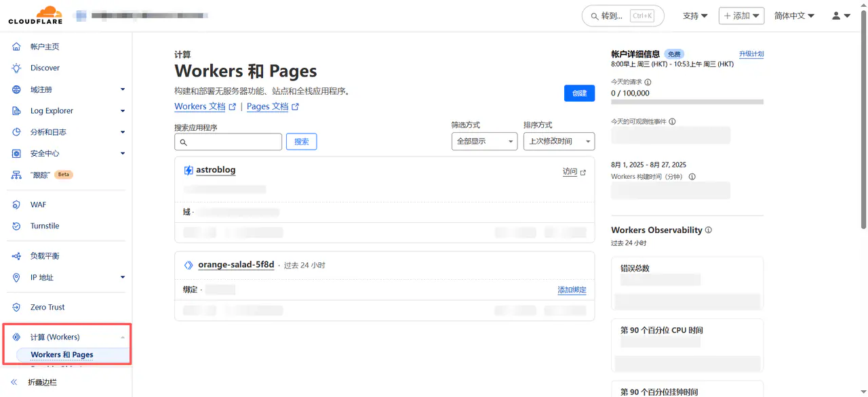Expand the domain registration menu arrow

(123, 89)
